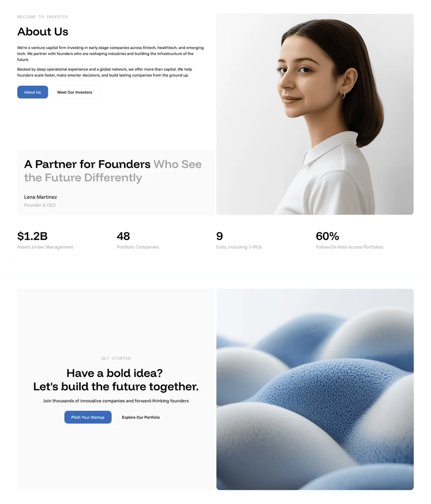This screenshot has width=431, height=504.
Task: Select the 9 exits statistic
Action: coord(219,236)
